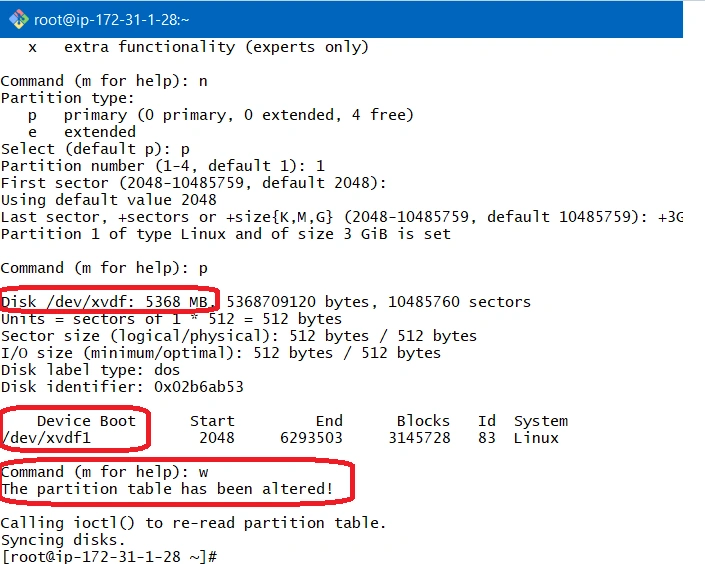Click the End sector value 6293503

pyautogui.click(x=311, y=438)
